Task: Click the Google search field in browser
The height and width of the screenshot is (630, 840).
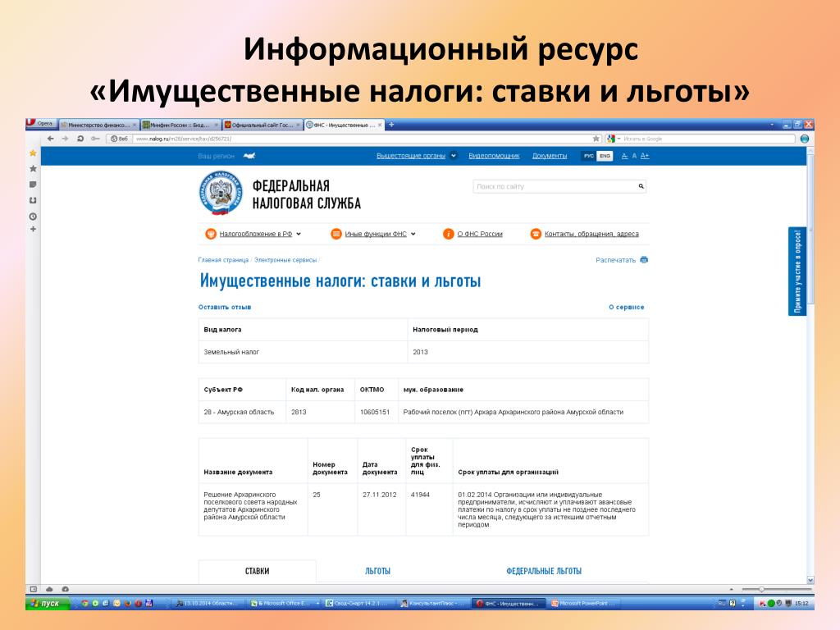Action: pos(707,139)
